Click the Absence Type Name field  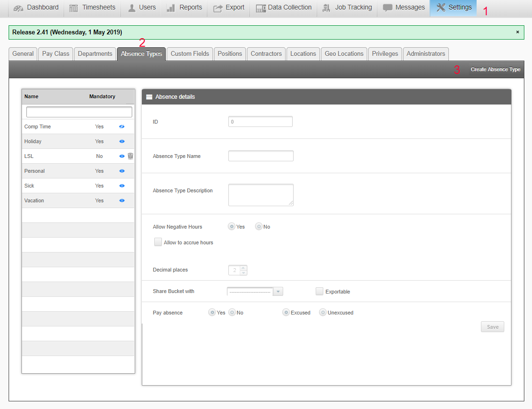click(x=261, y=156)
